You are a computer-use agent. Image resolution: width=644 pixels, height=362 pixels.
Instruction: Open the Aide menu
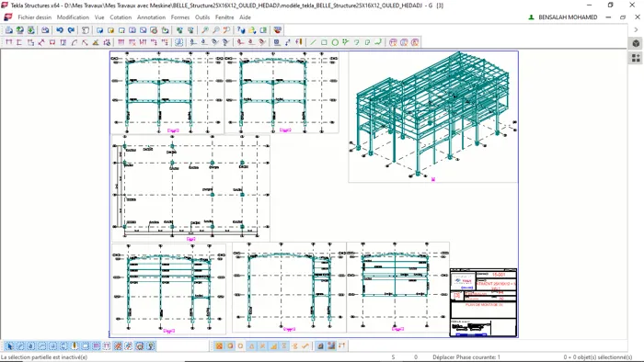click(246, 17)
